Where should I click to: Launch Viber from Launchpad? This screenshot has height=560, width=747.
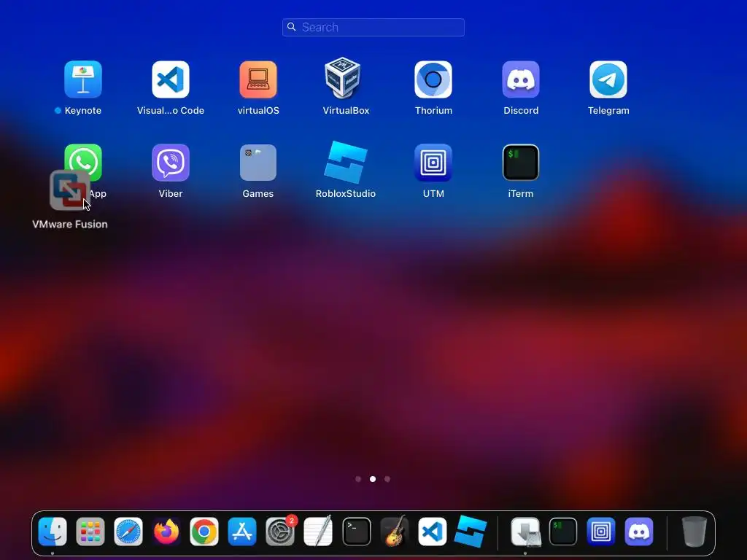pos(171,163)
